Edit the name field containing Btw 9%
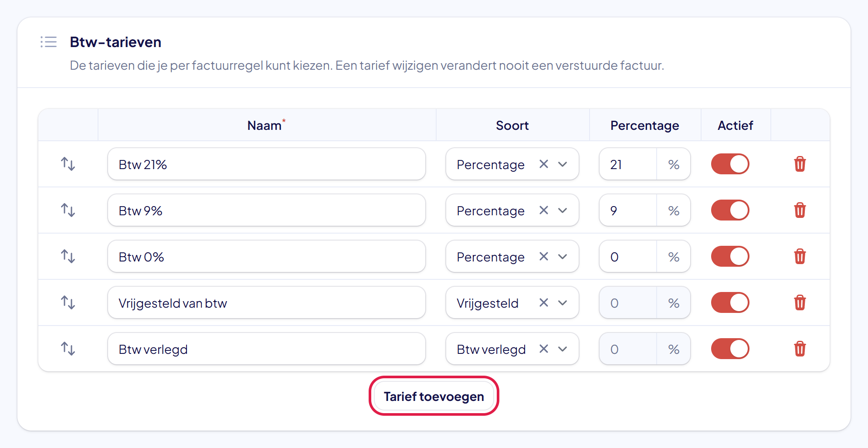 coord(267,210)
